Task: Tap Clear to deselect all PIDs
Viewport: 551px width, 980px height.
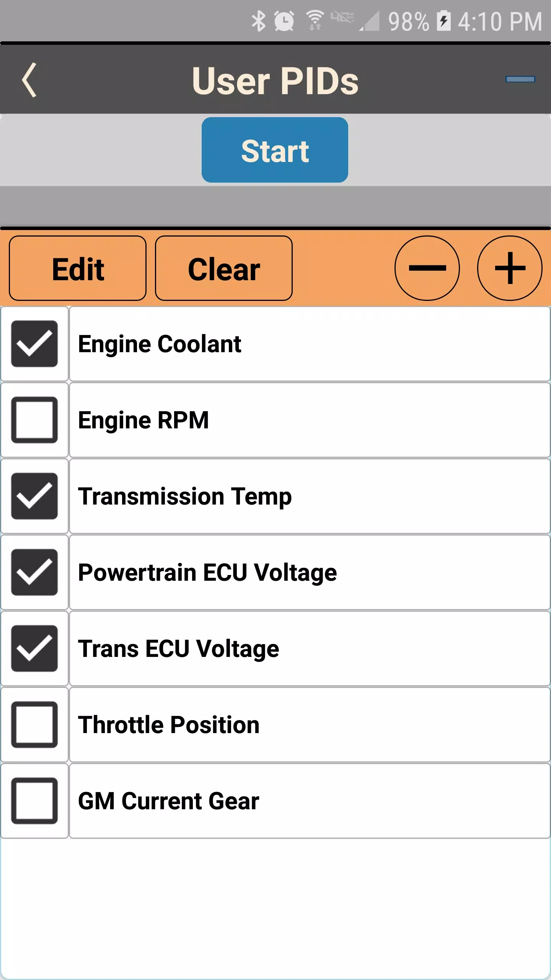Action: tap(223, 268)
